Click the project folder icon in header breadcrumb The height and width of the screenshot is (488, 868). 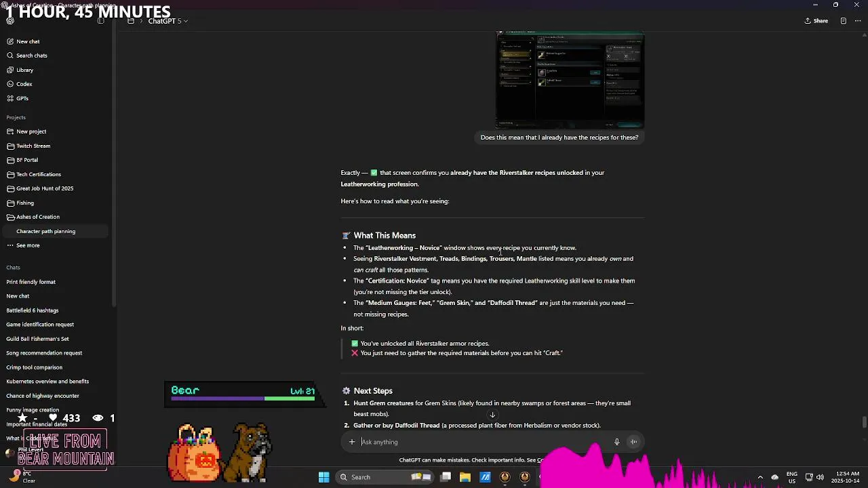click(131, 21)
